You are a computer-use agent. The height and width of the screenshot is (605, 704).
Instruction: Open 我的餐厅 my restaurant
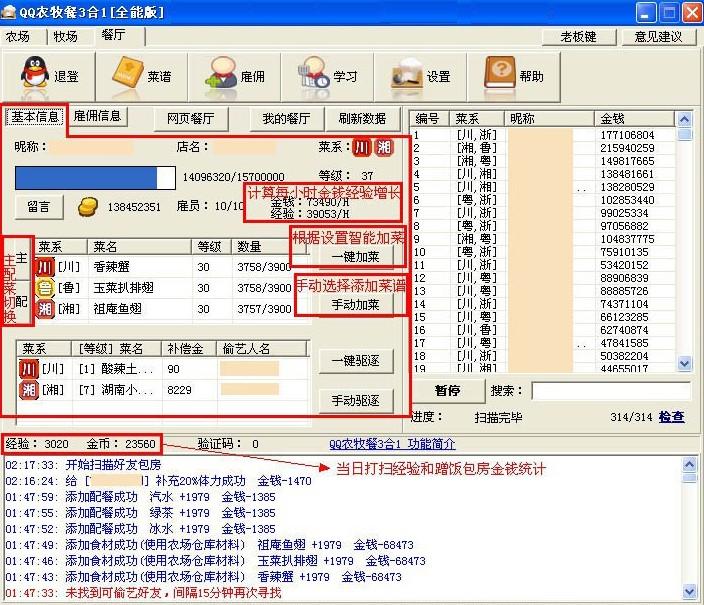[x=286, y=119]
